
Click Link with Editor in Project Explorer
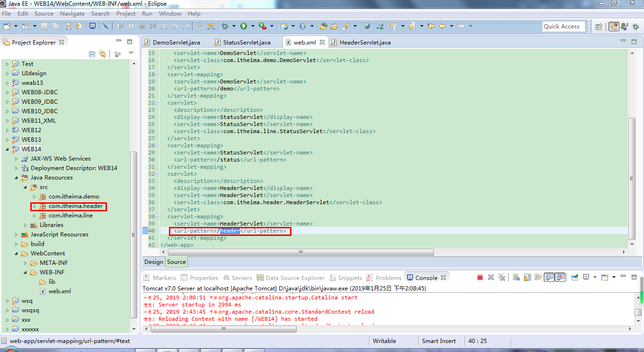point(103,54)
